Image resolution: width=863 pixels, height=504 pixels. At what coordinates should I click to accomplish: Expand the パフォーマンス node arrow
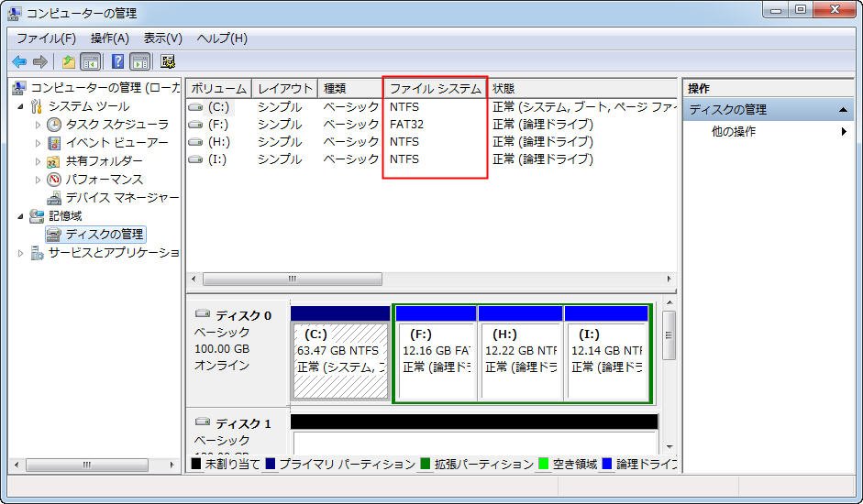click(38, 180)
